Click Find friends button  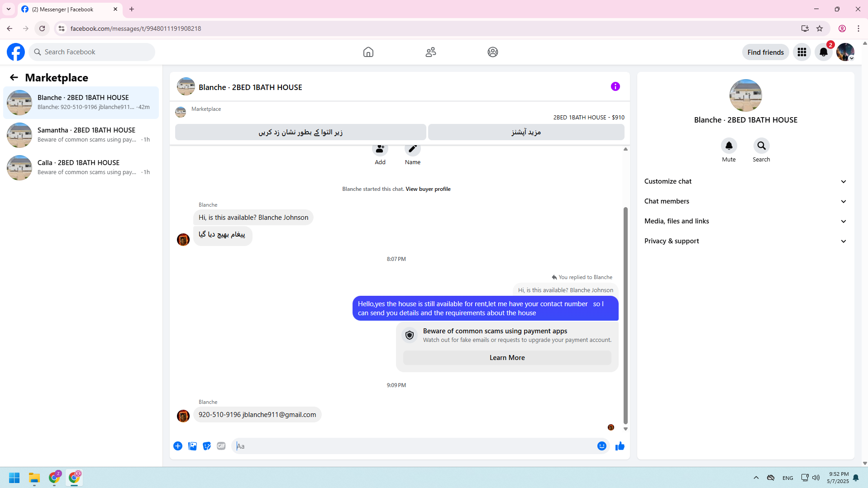[765, 52]
